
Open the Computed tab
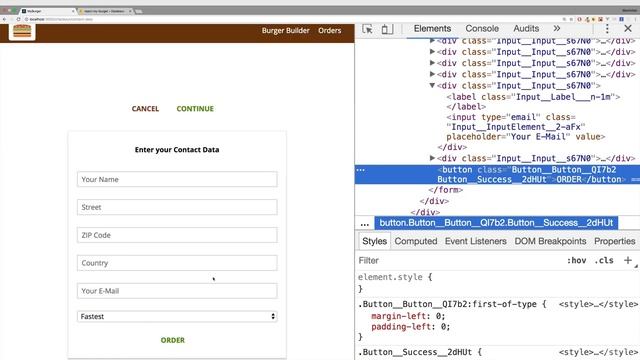tap(416, 241)
